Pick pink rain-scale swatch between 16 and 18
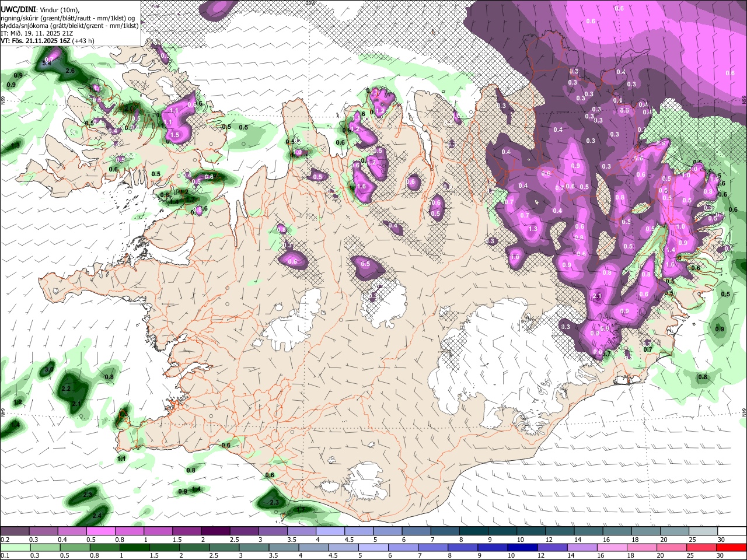The image size is (747, 560). click(x=612, y=547)
